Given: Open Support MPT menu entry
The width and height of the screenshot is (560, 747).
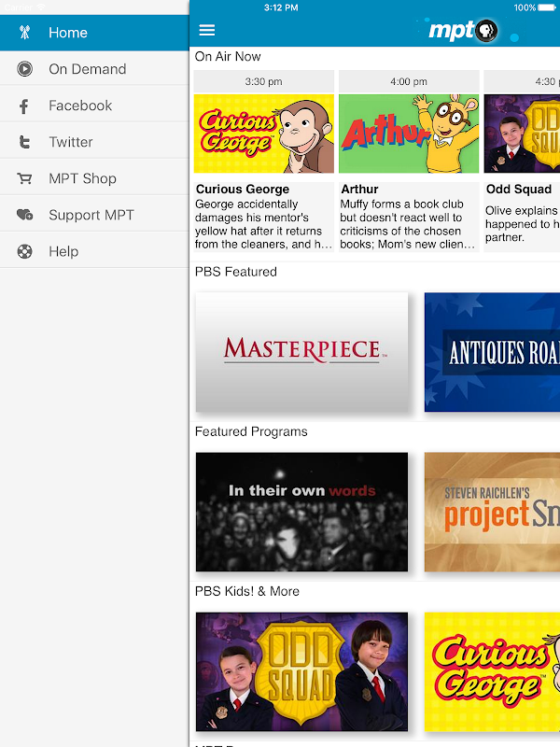Looking at the screenshot, I should point(91,215).
